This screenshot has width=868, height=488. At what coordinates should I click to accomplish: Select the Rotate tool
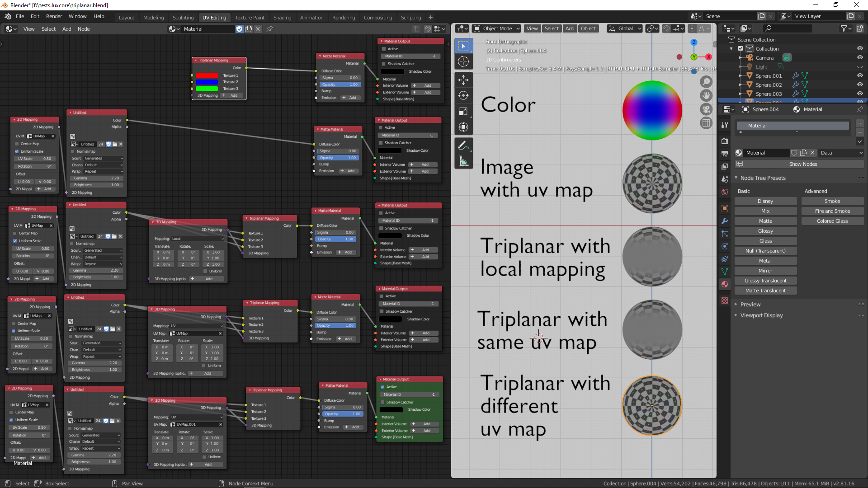[x=463, y=95]
